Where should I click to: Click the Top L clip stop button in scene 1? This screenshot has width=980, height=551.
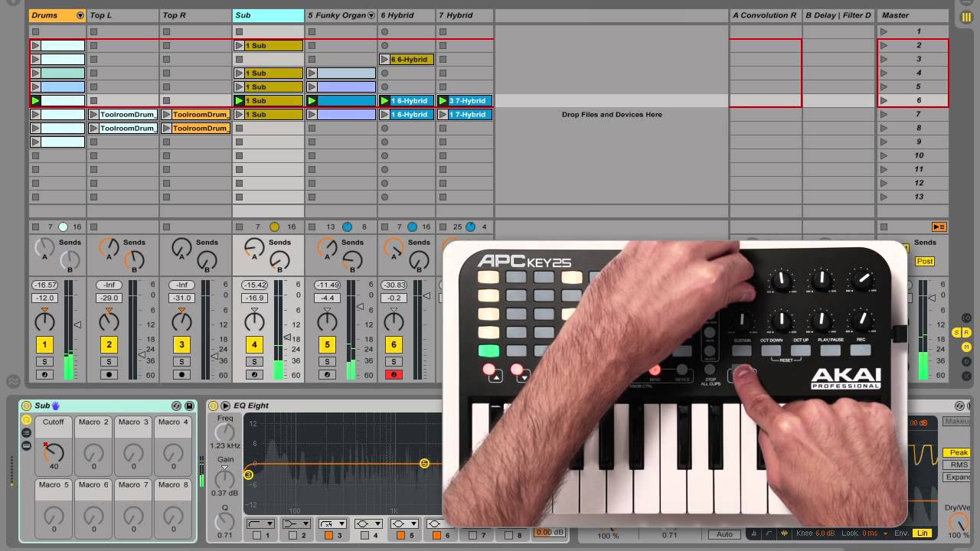pos(93,32)
